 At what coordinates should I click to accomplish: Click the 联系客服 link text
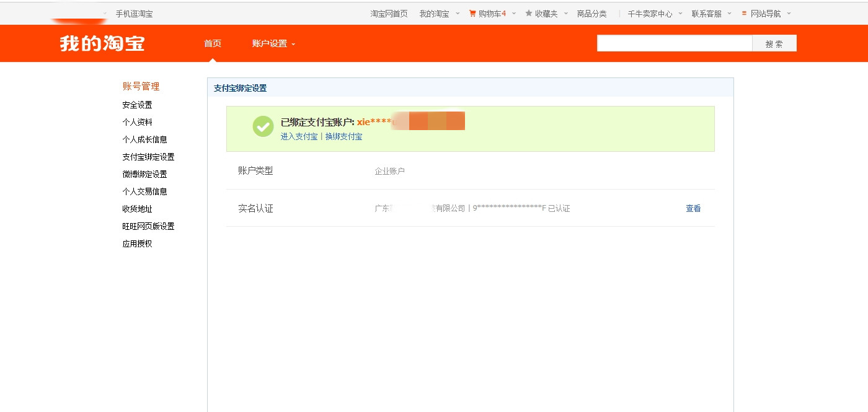707,14
